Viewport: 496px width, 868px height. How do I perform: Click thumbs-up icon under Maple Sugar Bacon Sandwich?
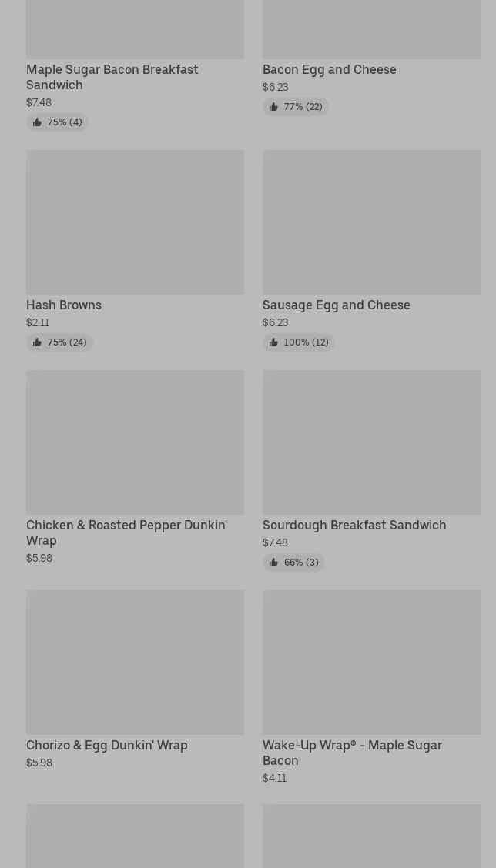click(x=37, y=122)
